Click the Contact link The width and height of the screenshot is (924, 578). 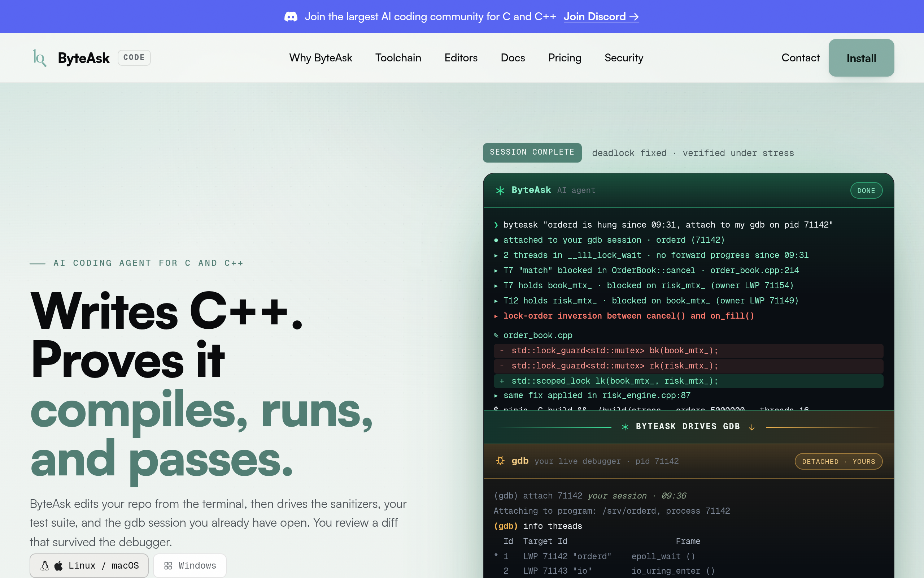point(800,58)
